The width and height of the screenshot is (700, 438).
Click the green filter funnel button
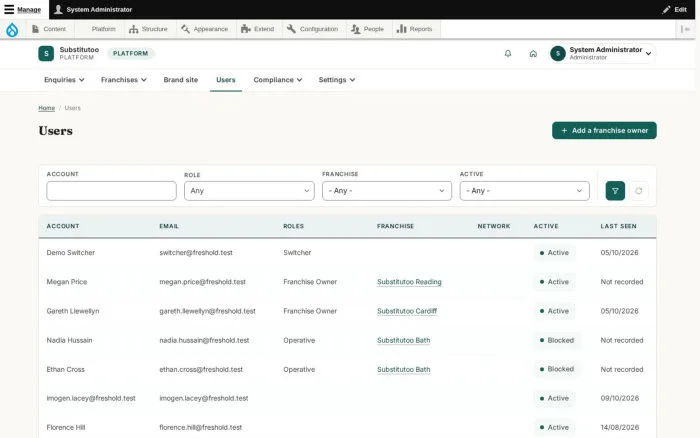(x=615, y=191)
